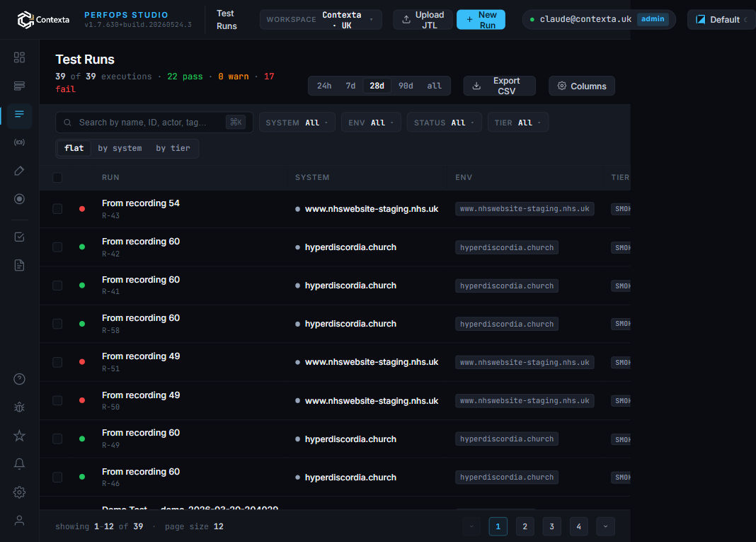Select the 7d time range tab
This screenshot has height=542, width=756.
pos(350,86)
